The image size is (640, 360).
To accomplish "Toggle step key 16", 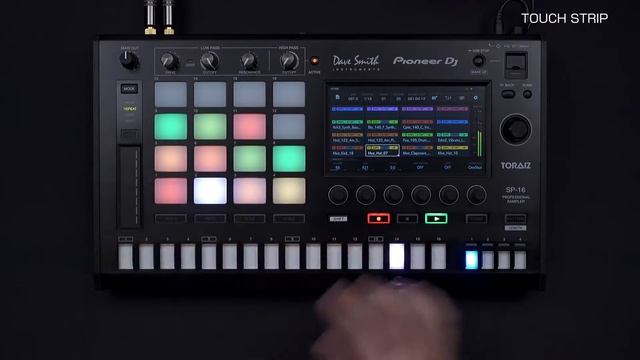I will click(438, 256).
